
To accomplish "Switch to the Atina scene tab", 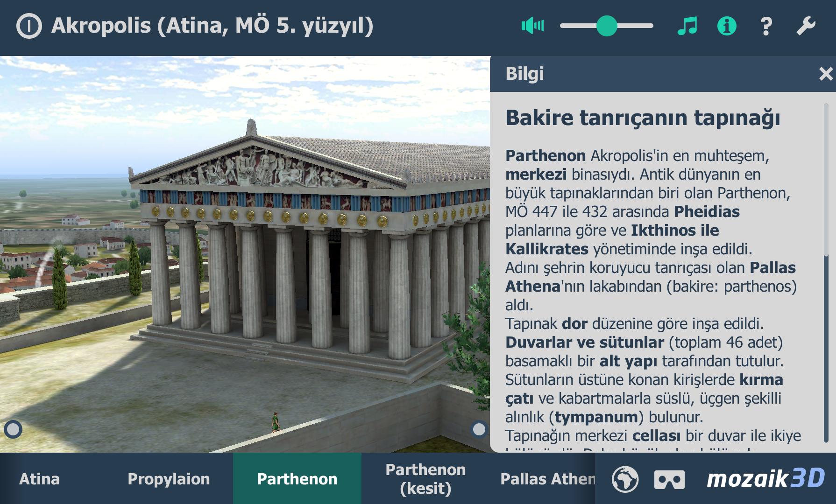I will 39,479.
